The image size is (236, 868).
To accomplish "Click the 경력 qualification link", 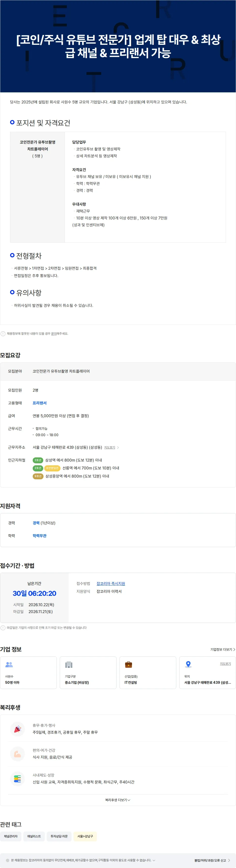I will pos(36,523).
